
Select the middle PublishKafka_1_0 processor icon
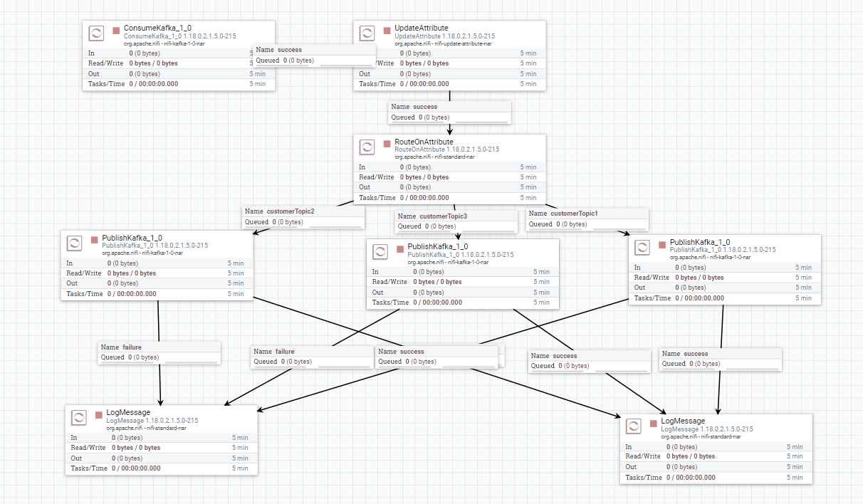click(380, 251)
